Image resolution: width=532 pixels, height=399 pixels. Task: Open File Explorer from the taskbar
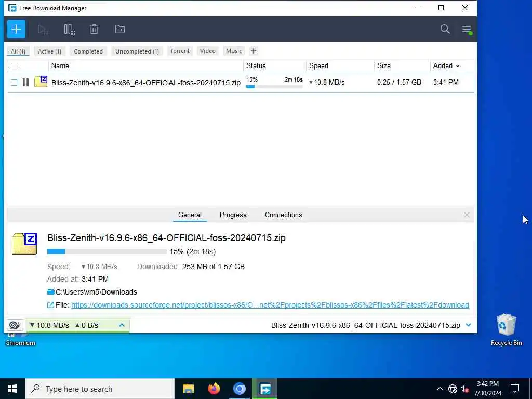[x=188, y=389]
